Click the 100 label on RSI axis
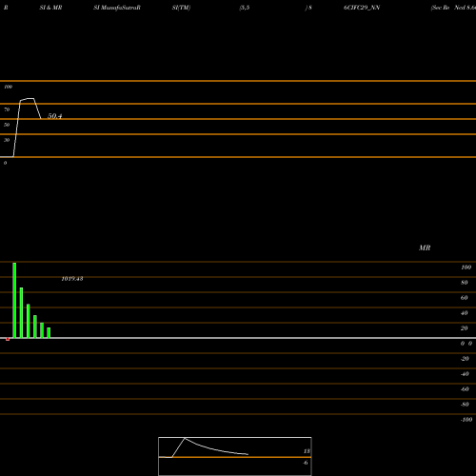The image size is (476, 476). point(9,87)
